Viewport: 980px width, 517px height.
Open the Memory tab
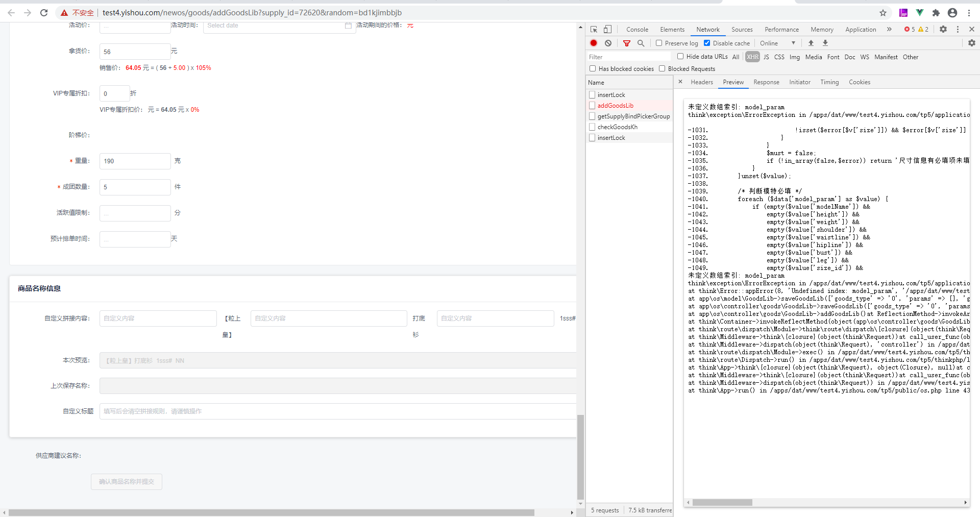pos(822,30)
